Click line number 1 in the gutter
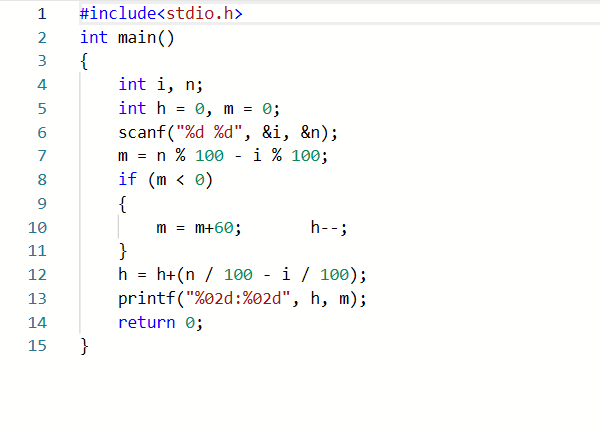Viewport: 600px width, 433px height. click(x=42, y=14)
